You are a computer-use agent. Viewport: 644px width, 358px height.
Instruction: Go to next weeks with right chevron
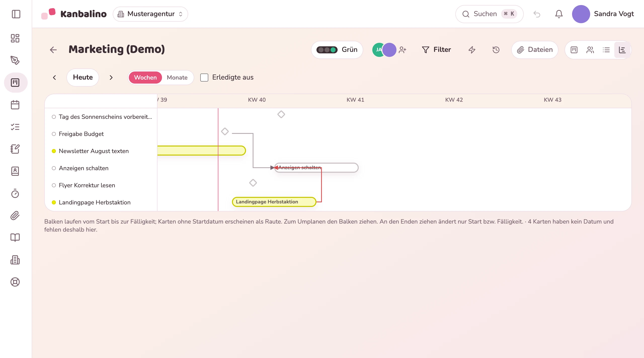(x=111, y=78)
